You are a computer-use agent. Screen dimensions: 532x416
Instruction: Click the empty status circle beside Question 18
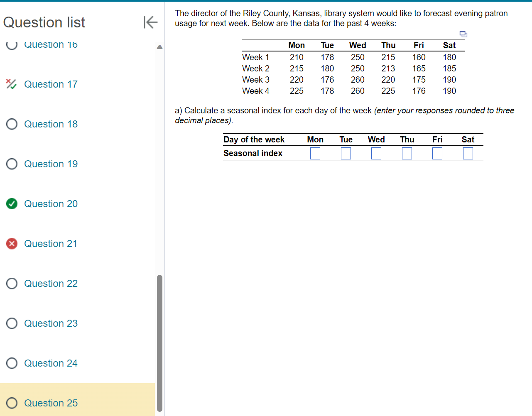(12, 124)
